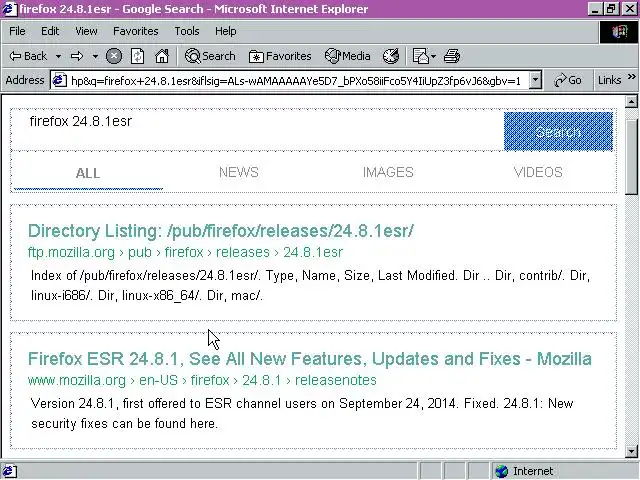This screenshot has height=480, width=640.
Task: Click the Windows logo throbber icon
Action: [x=619, y=32]
